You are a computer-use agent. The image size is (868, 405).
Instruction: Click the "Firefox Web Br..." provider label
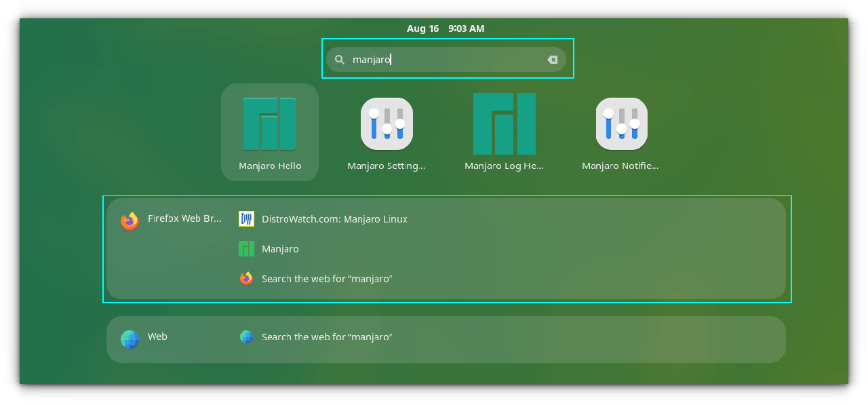184,219
